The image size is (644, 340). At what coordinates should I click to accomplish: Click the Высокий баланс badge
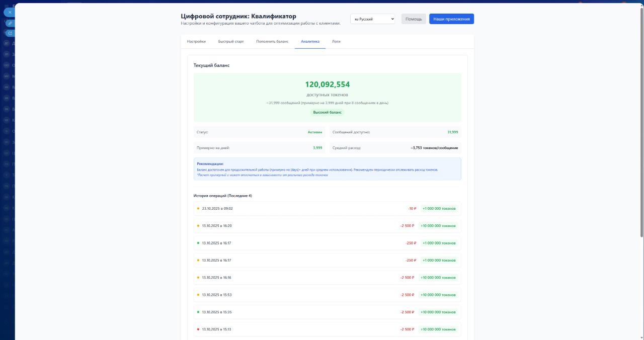point(328,112)
